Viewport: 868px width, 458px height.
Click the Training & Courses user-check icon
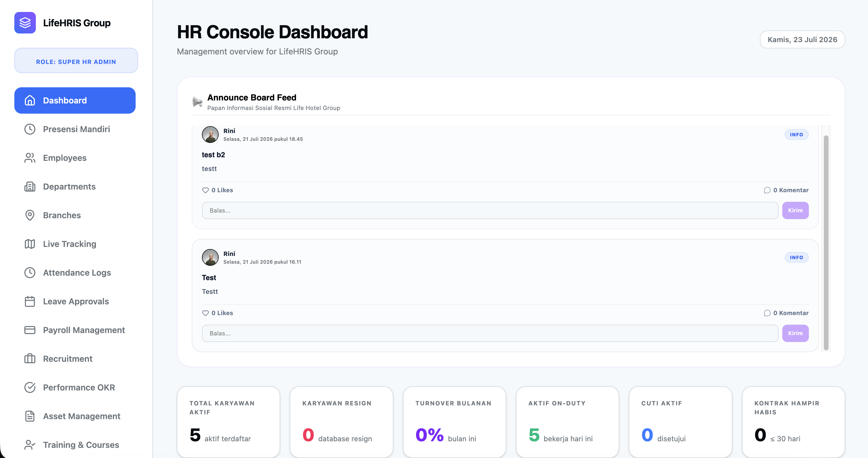[x=30, y=444]
